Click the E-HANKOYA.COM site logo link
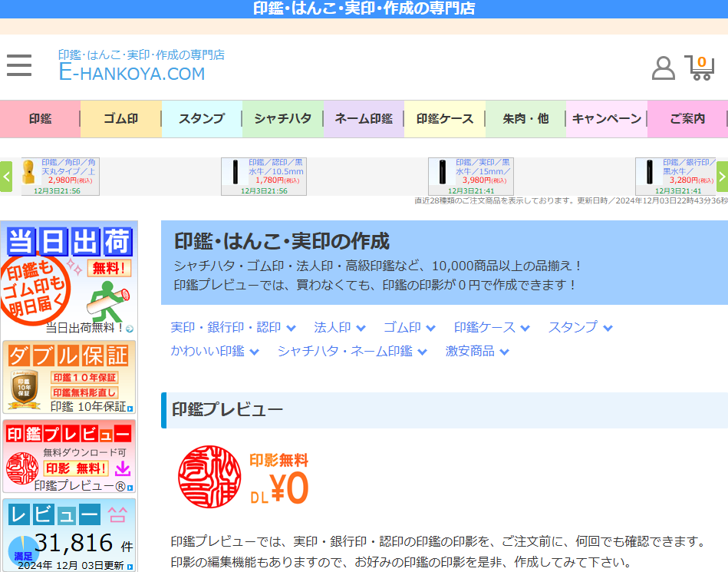Image resolution: width=728 pixels, height=572 pixels. point(132,74)
